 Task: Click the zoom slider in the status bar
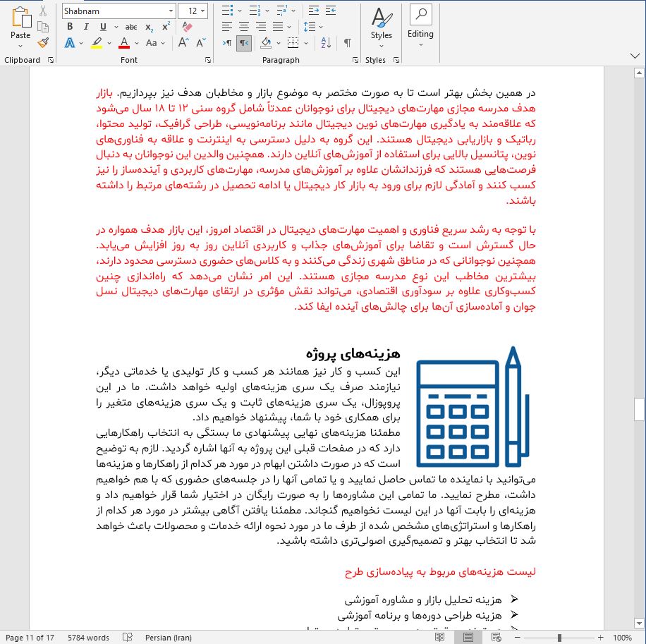559,638
